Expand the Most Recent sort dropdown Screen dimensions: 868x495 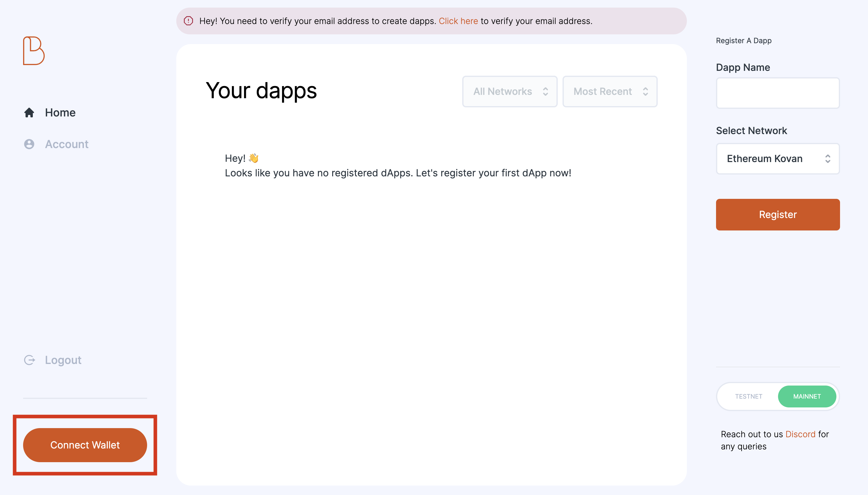[610, 92]
